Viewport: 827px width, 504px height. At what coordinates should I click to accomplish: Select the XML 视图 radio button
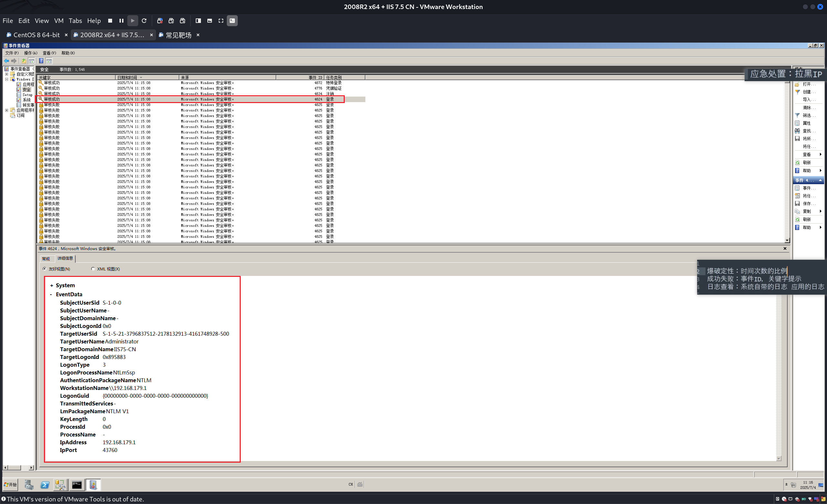pyautogui.click(x=93, y=269)
